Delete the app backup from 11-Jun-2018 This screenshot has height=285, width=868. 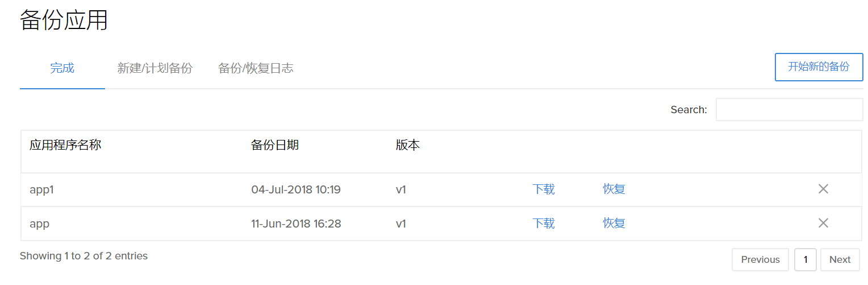pyautogui.click(x=823, y=224)
